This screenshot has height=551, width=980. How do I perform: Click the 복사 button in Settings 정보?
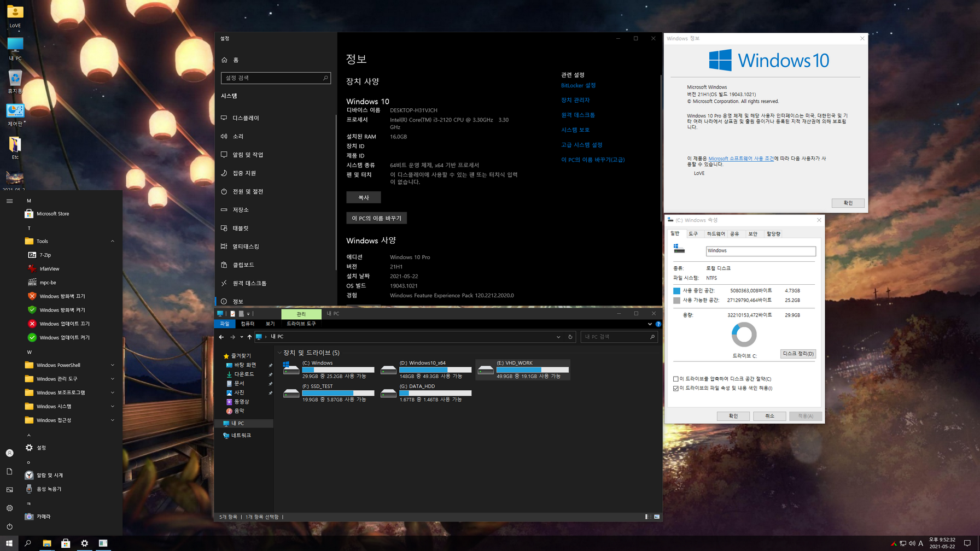(364, 197)
